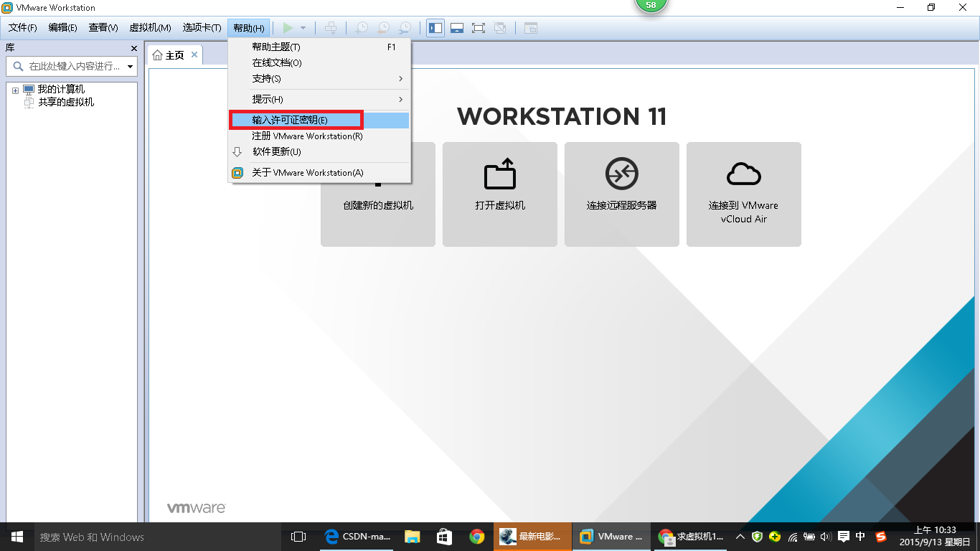This screenshot has width=980, height=551.
Task: Select 在线文档(O) menu entry
Action: click(x=319, y=62)
